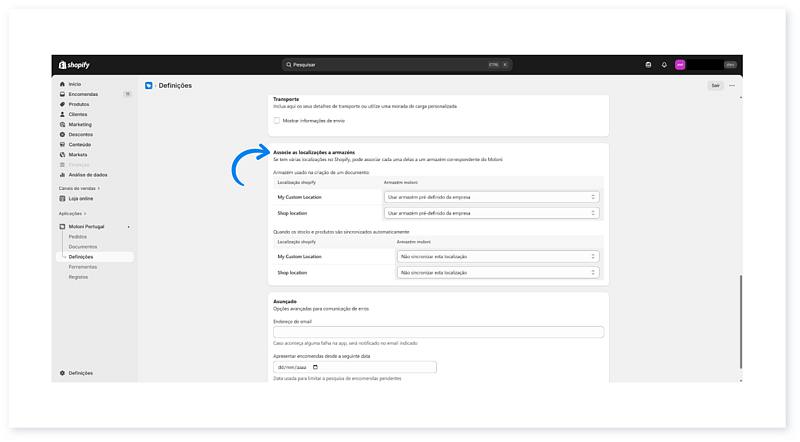This screenshot has width=800, height=442.
Task: Click the Sair button
Action: (x=715, y=86)
